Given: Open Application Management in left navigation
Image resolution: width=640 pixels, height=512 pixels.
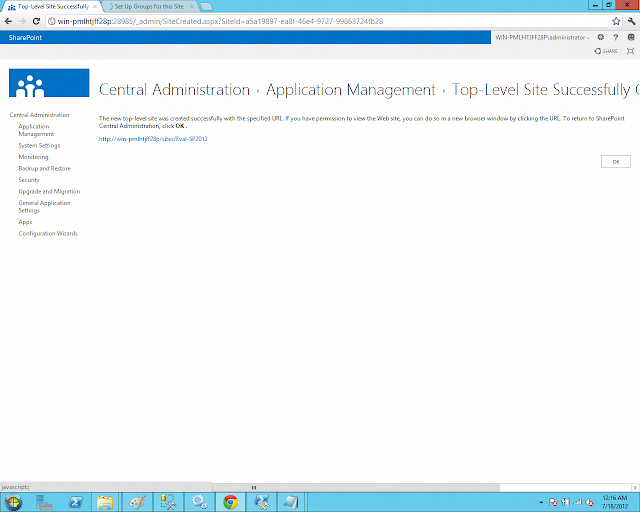Looking at the screenshot, I should [36, 130].
